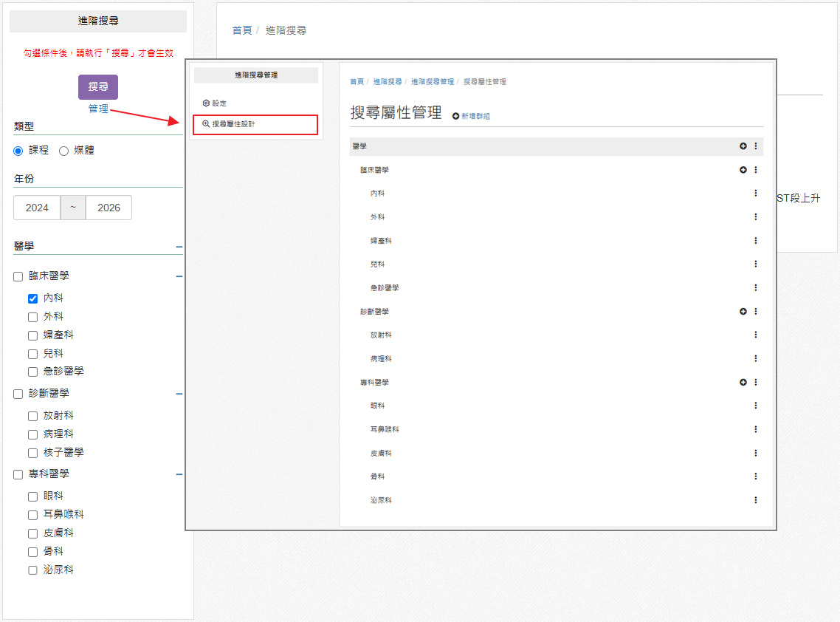Viewport: 840px width, 622px height.
Task: Open the kebab menu on 醫學 row
Action: 756,146
